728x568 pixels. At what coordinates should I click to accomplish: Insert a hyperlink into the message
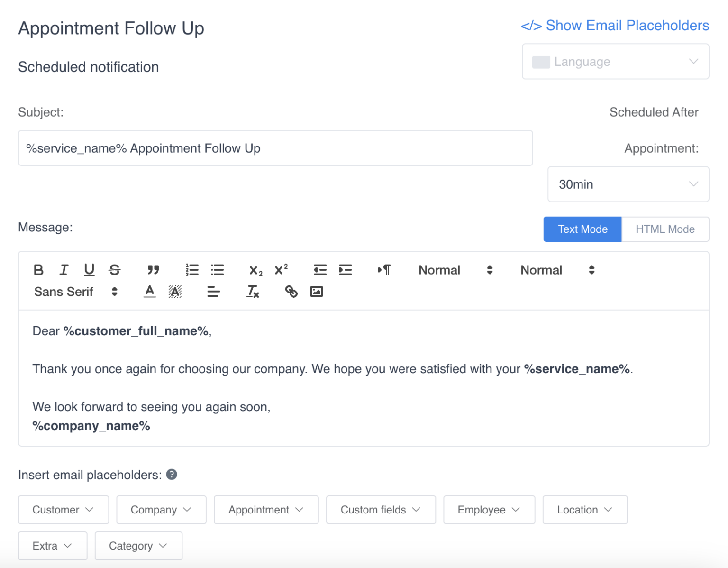291,292
